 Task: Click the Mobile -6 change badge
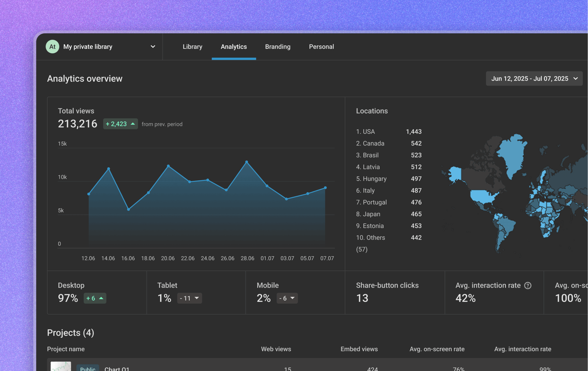tap(287, 298)
